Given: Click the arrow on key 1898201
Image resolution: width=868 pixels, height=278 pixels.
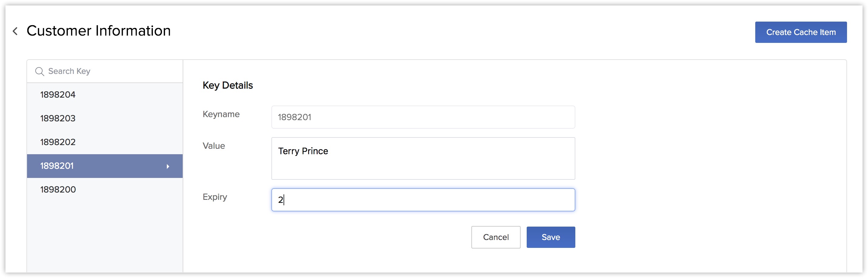Looking at the screenshot, I should point(168,166).
